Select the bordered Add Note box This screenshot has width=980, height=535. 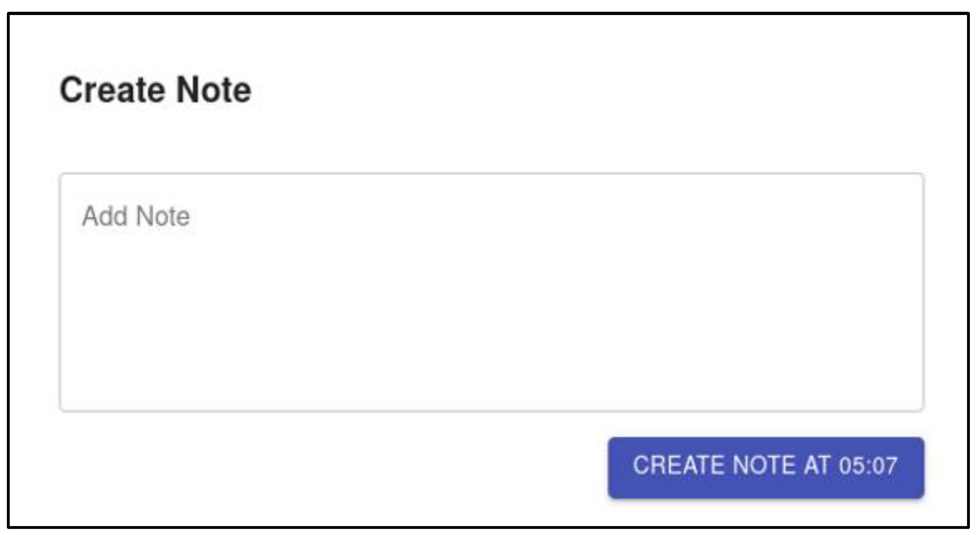(492, 292)
